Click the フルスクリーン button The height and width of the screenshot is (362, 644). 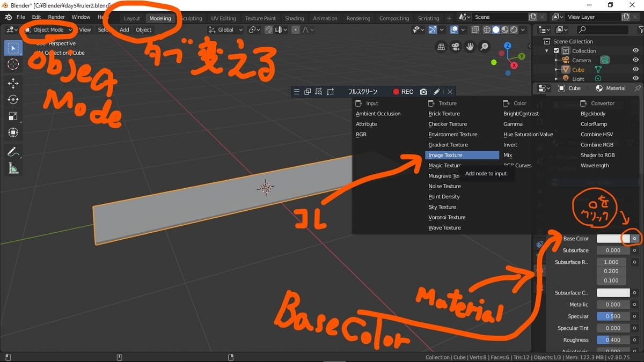tap(363, 92)
